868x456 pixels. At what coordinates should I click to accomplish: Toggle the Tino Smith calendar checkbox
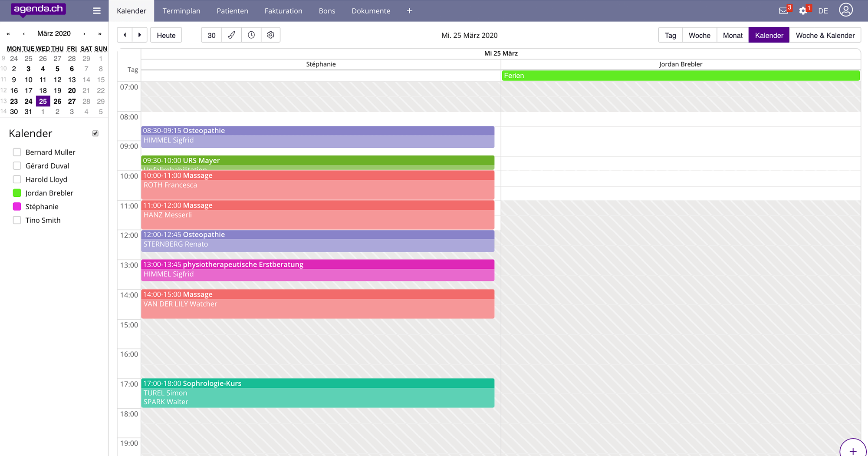pos(17,220)
